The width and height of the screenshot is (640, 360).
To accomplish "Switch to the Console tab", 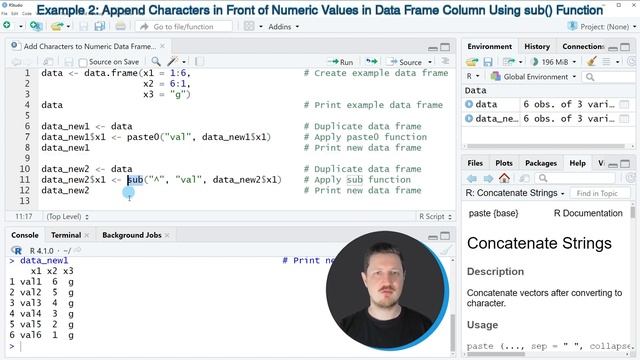I will click(x=24, y=235).
